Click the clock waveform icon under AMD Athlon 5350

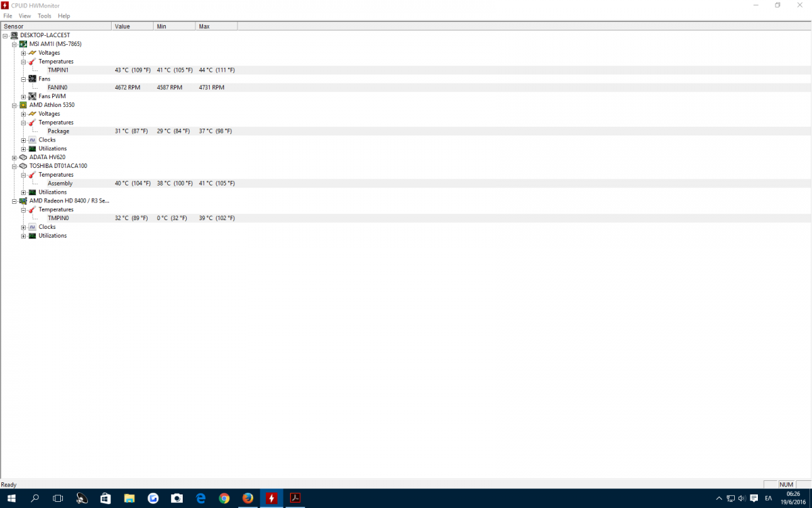[x=32, y=140]
